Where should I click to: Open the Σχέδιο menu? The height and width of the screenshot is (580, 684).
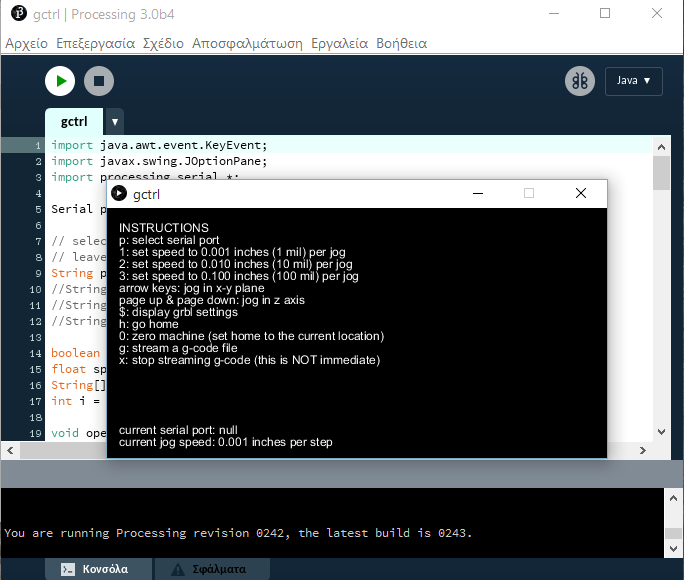click(x=163, y=44)
